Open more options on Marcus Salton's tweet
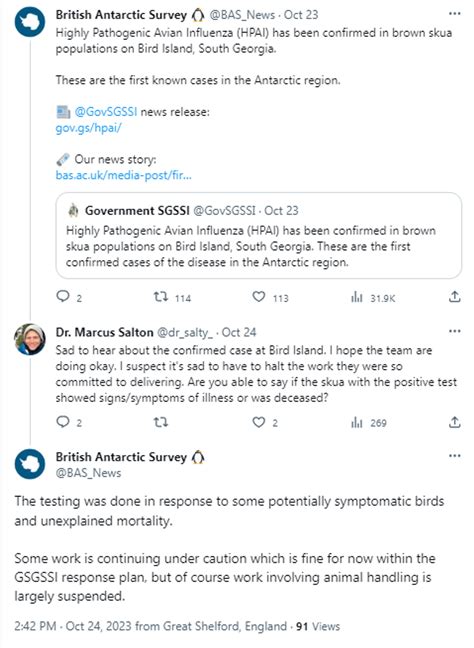Image resolution: width=474 pixels, height=648 pixels. [x=455, y=331]
